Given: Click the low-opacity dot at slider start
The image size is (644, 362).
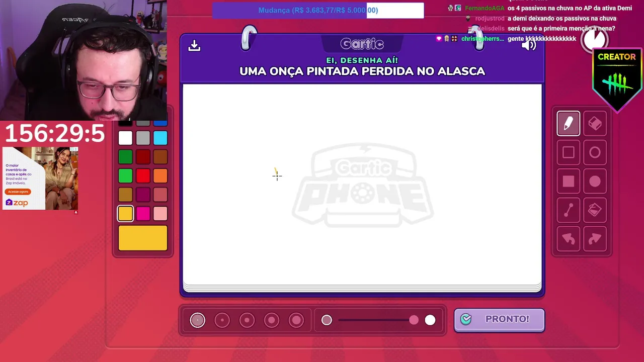Looking at the screenshot, I should 327,320.
